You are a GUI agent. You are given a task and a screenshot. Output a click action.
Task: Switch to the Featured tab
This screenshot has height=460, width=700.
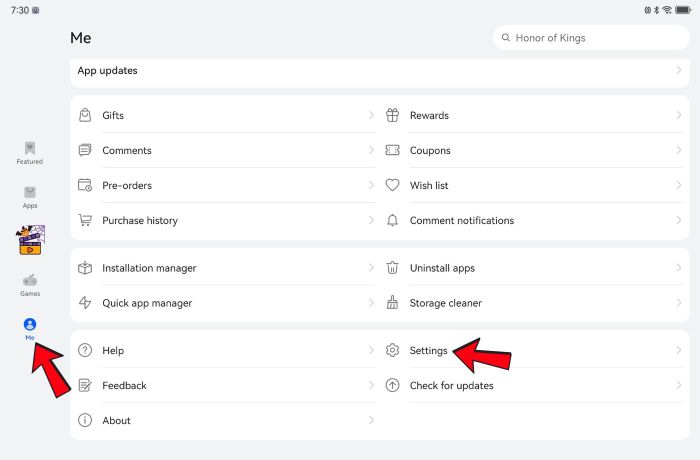(30, 152)
